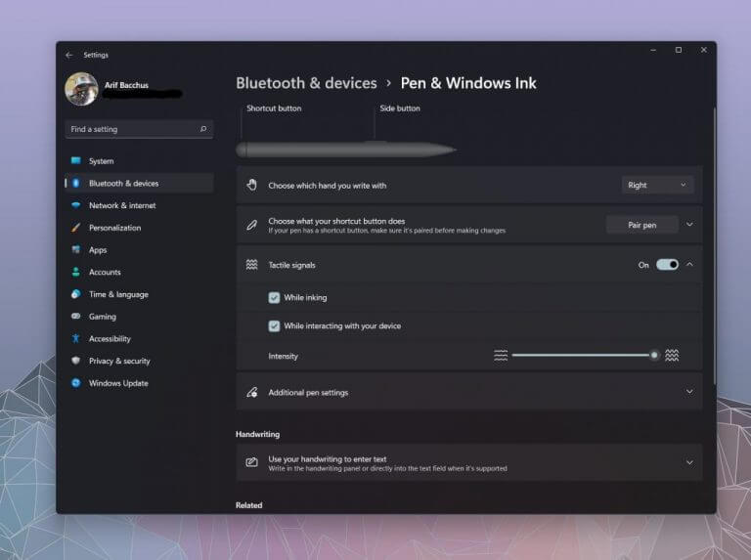
Task: Click the Network wifi icon in the sidebar
Action: point(75,205)
